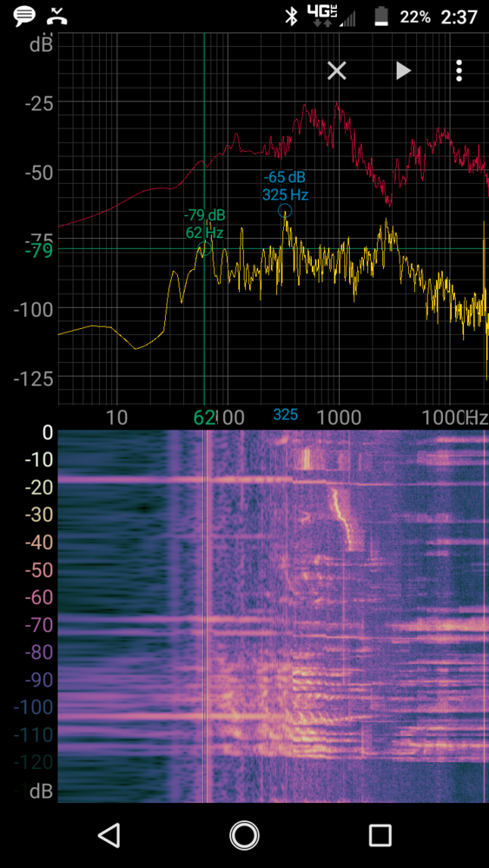
Task: Tap the -70 spectrogram scale label
Action: point(37,626)
